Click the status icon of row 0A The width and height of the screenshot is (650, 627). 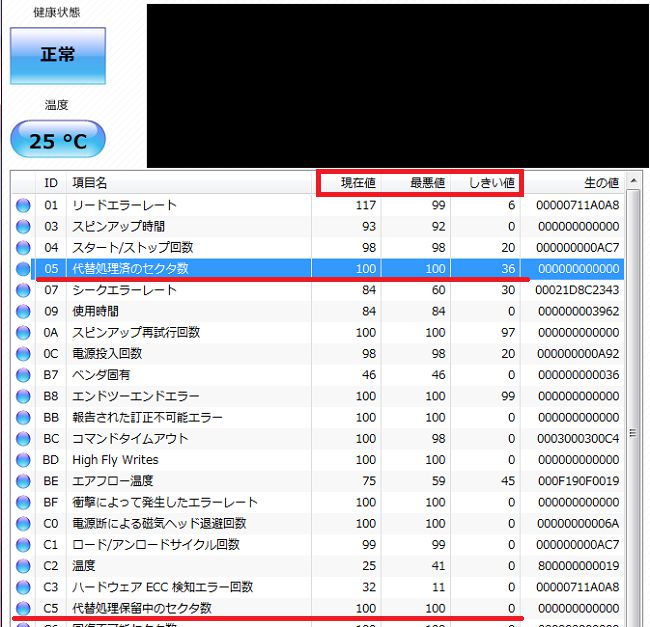23,332
